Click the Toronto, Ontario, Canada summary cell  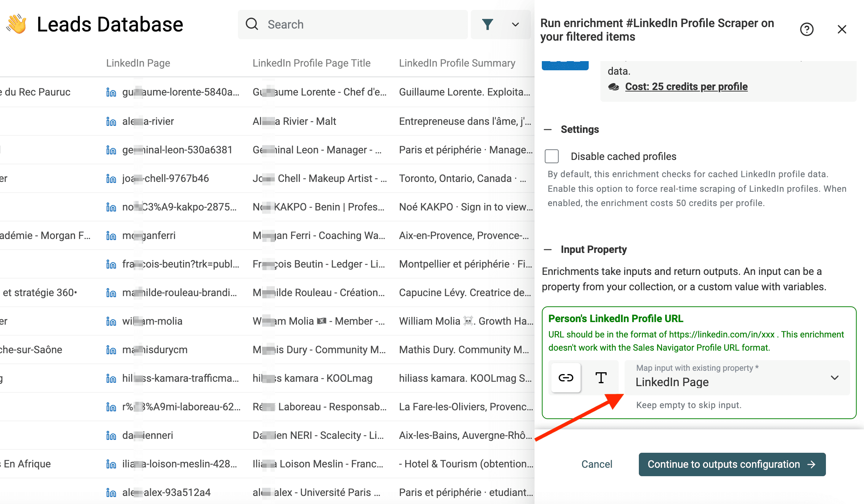pyautogui.click(x=462, y=178)
